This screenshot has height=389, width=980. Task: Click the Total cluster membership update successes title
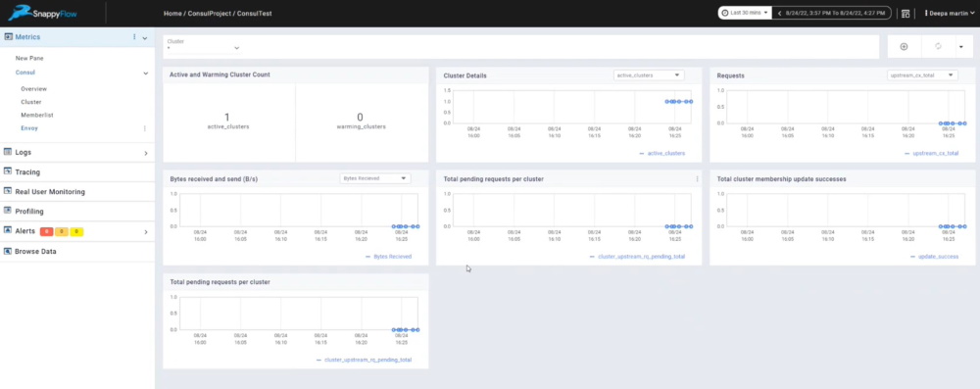coord(781,179)
